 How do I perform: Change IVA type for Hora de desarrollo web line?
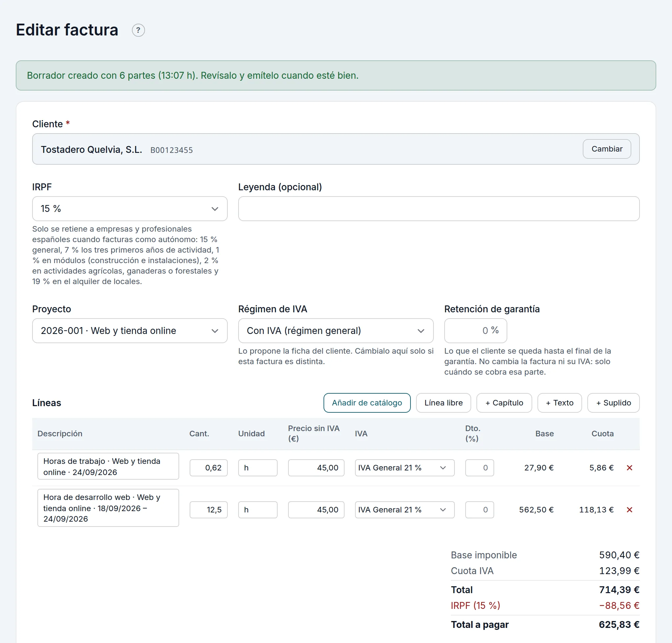tap(405, 510)
